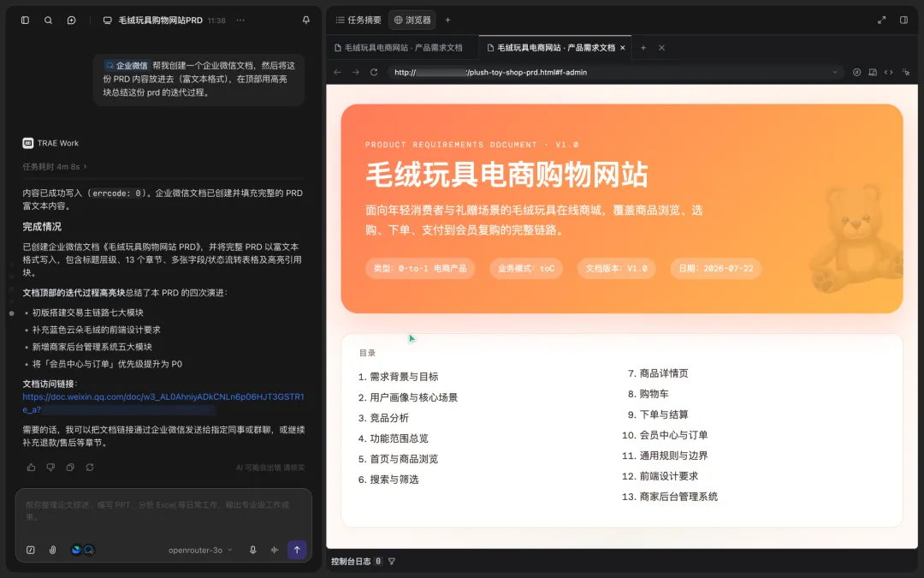Select the first inactive 毛绒玩具电商网站 browser tab
This screenshot has width=924, height=578.
tap(399, 48)
